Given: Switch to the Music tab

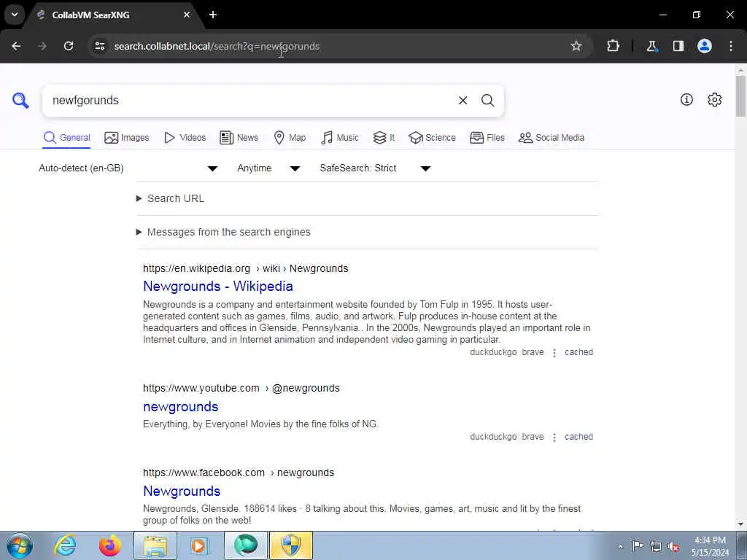Looking at the screenshot, I should 340,138.
